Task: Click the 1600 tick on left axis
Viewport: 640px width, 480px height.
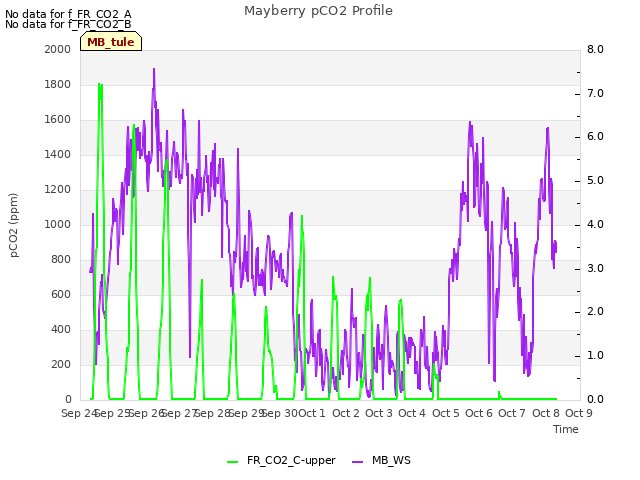Action: tap(58, 120)
